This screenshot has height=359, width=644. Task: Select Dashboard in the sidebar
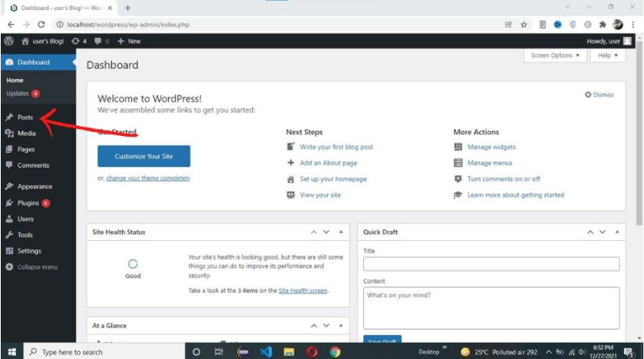pyautogui.click(x=39, y=62)
